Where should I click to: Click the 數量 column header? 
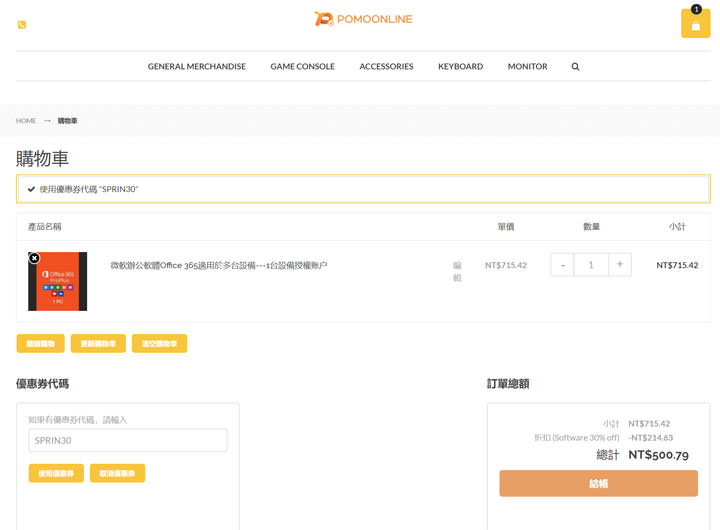pos(591,227)
